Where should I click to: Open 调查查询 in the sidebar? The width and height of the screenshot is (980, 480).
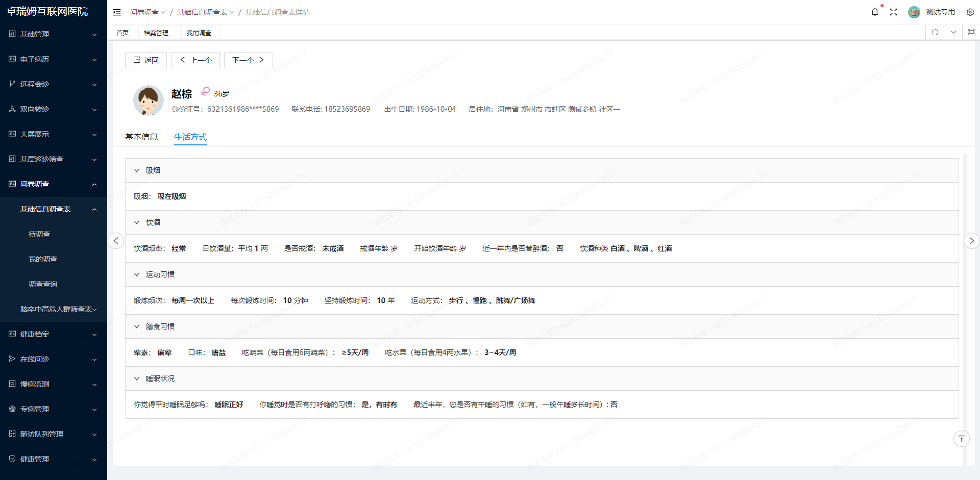coord(43,284)
